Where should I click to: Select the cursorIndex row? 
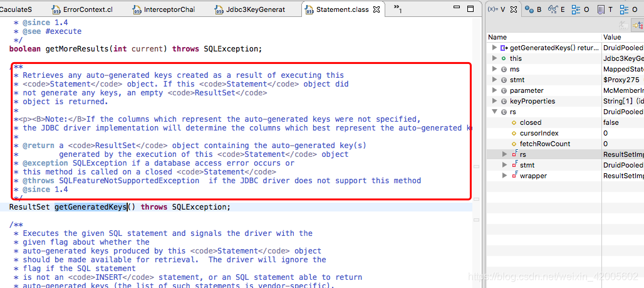(565, 133)
